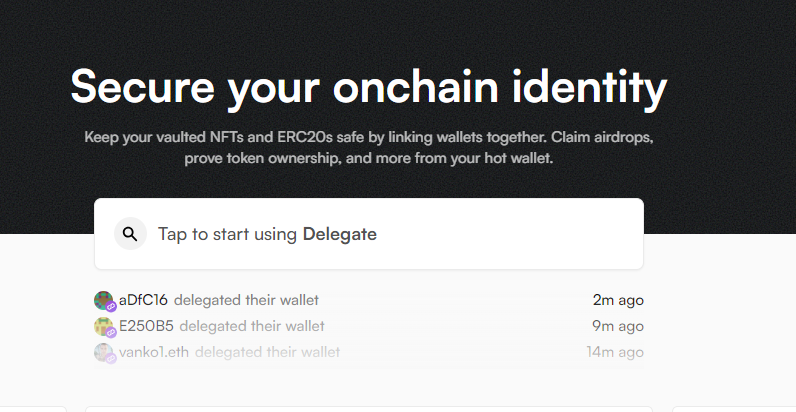This screenshot has width=796, height=412.
Task: Click the magnifying glass search icon
Action: (129, 234)
